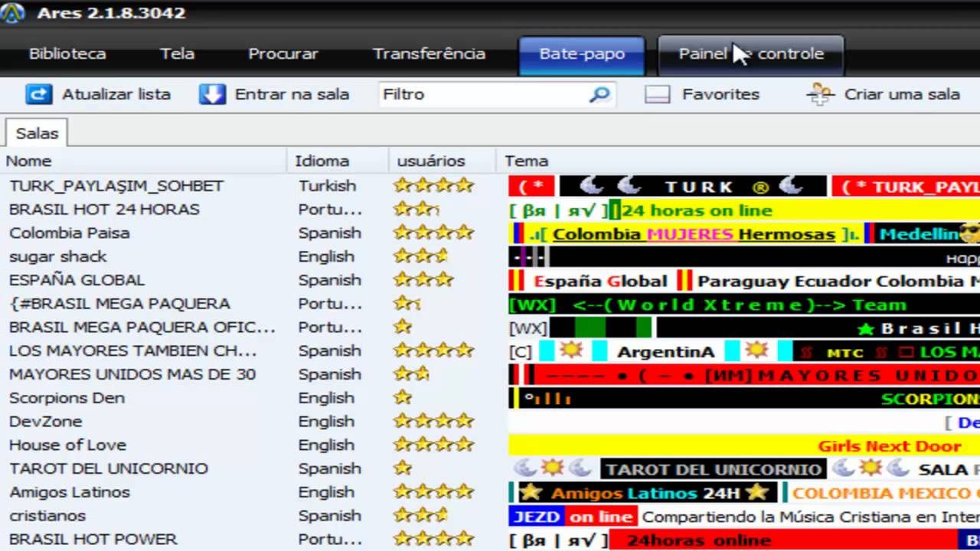The width and height of the screenshot is (980, 551).
Task: Click the Entrar na sala download arrow icon
Action: [212, 94]
